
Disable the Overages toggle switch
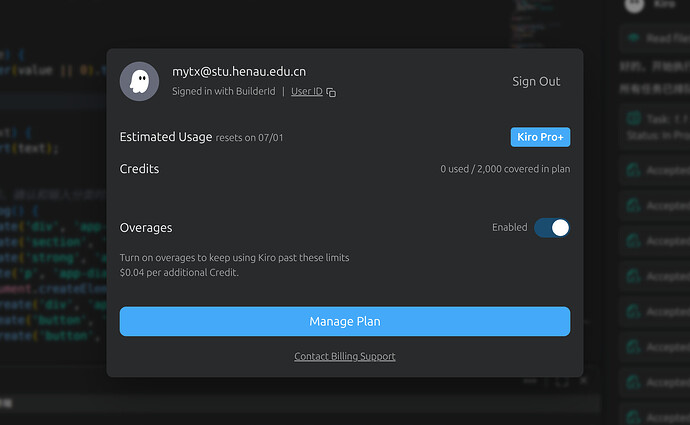(552, 228)
